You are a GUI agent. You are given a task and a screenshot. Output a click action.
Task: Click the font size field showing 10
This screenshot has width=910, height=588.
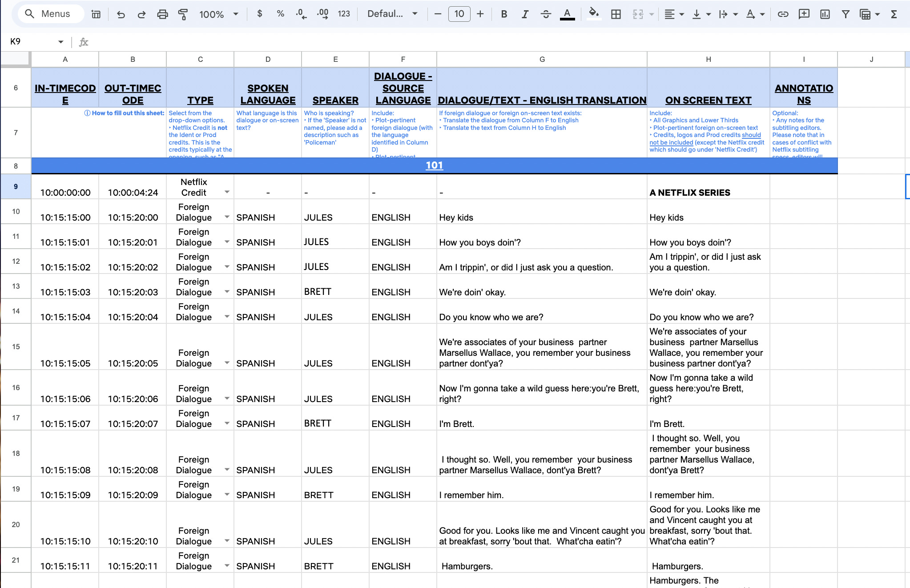tap(459, 14)
